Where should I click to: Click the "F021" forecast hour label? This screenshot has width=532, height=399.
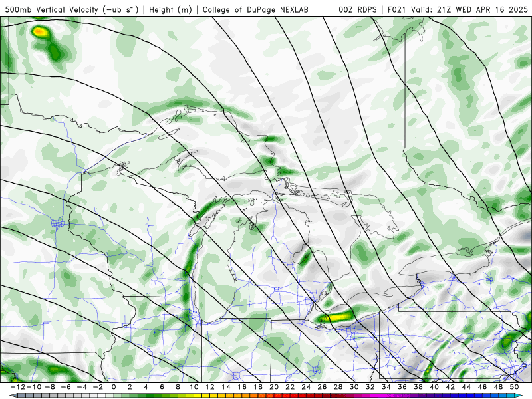click(397, 9)
